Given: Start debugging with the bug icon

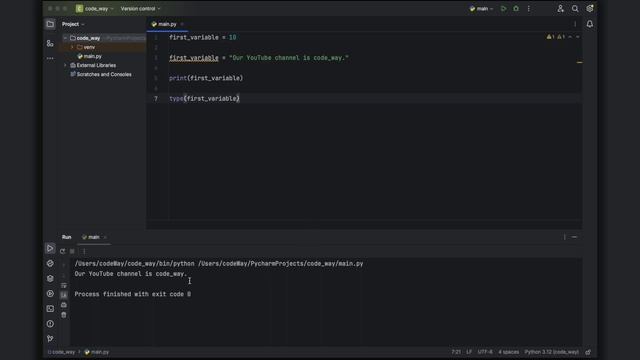Looking at the screenshot, I should (516, 9).
